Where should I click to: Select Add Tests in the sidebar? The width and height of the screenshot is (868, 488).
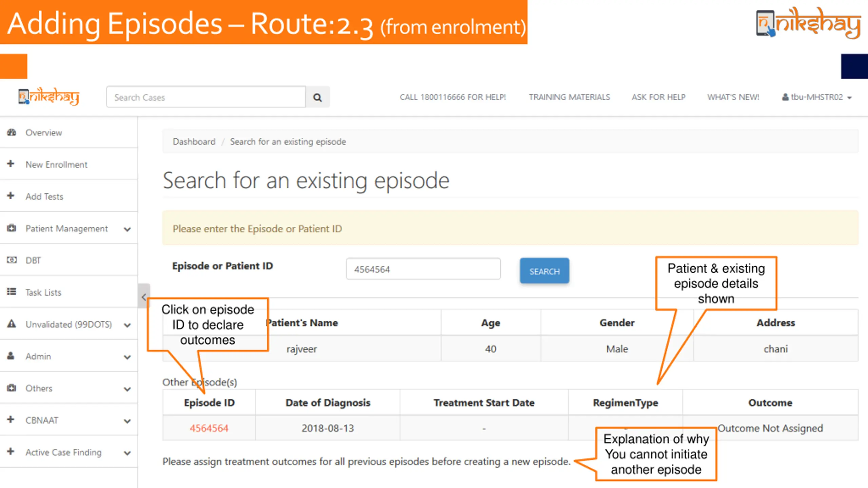coord(68,196)
